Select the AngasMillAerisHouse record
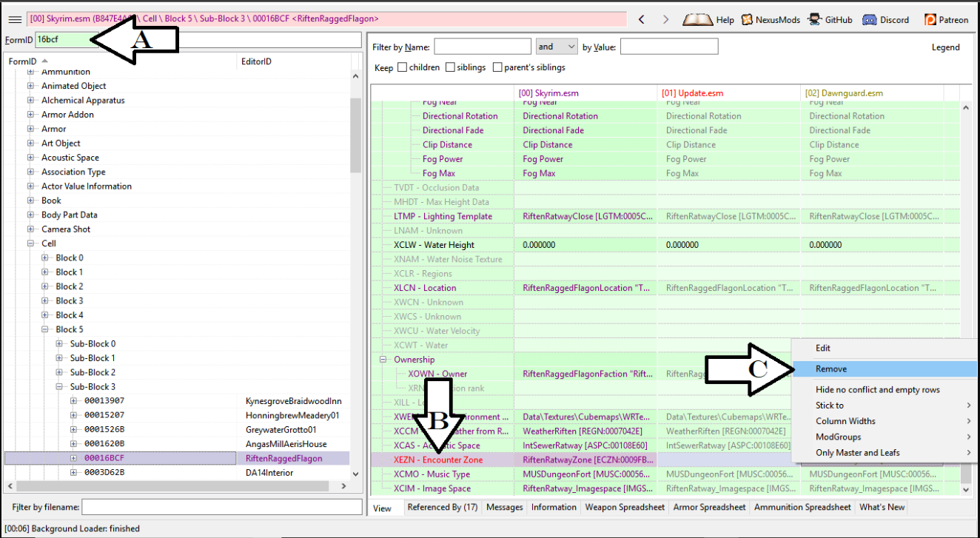 pos(177,444)
